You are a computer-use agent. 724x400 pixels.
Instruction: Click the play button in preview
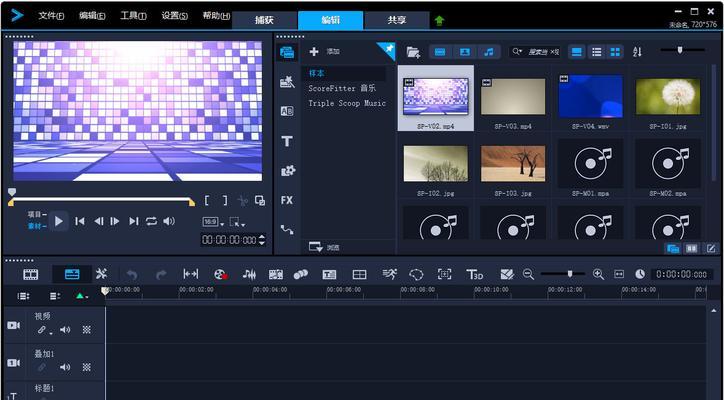tap(59, 221)
